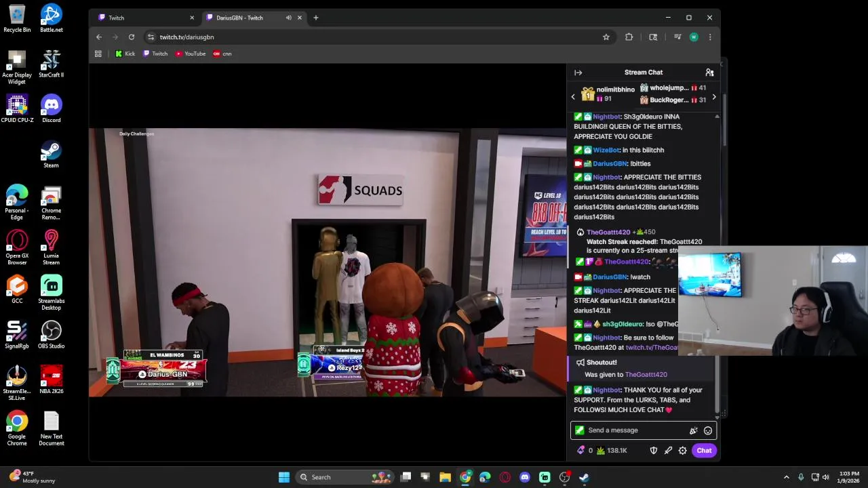This screenshot has width=868, height=488.
Task: Open Opera GX from the taskbar
Action: coord(505,477)
